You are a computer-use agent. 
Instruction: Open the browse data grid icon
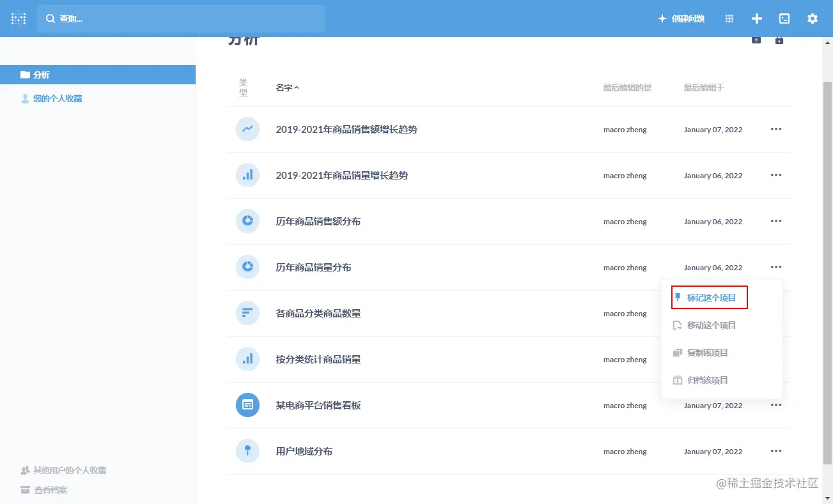pyautogui.click(x=729, y=19)
